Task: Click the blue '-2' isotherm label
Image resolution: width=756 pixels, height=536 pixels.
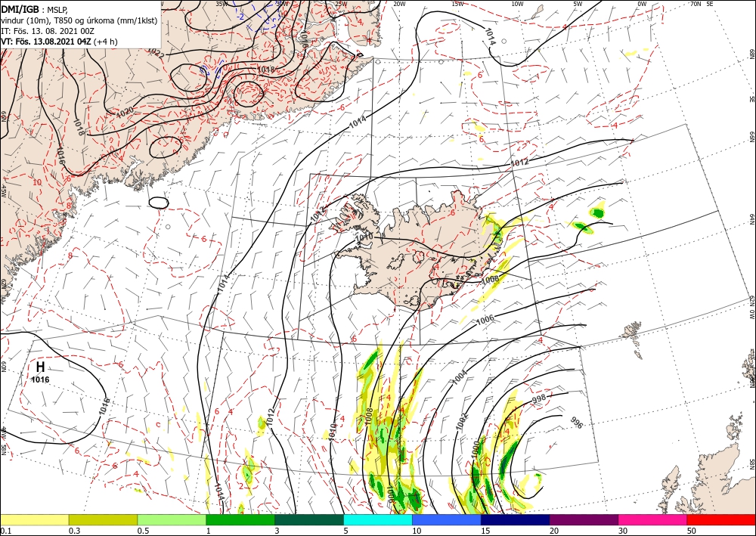Action: (240, 16)
